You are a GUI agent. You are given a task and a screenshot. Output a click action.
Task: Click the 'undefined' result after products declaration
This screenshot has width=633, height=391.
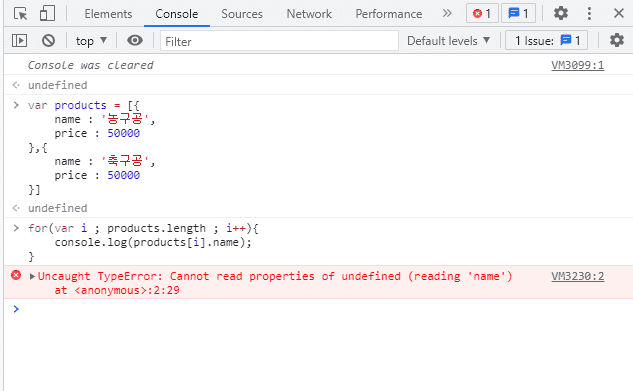[x=58, y=208]
